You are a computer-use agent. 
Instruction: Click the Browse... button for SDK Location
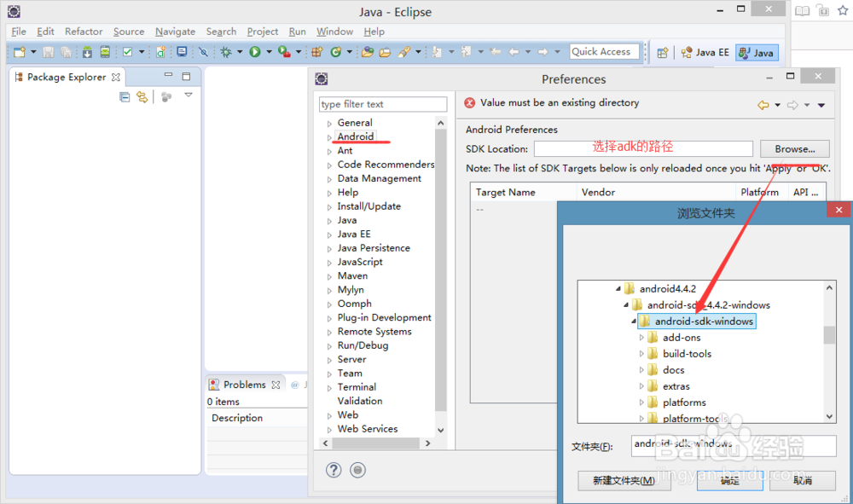(x=795, y=149)
